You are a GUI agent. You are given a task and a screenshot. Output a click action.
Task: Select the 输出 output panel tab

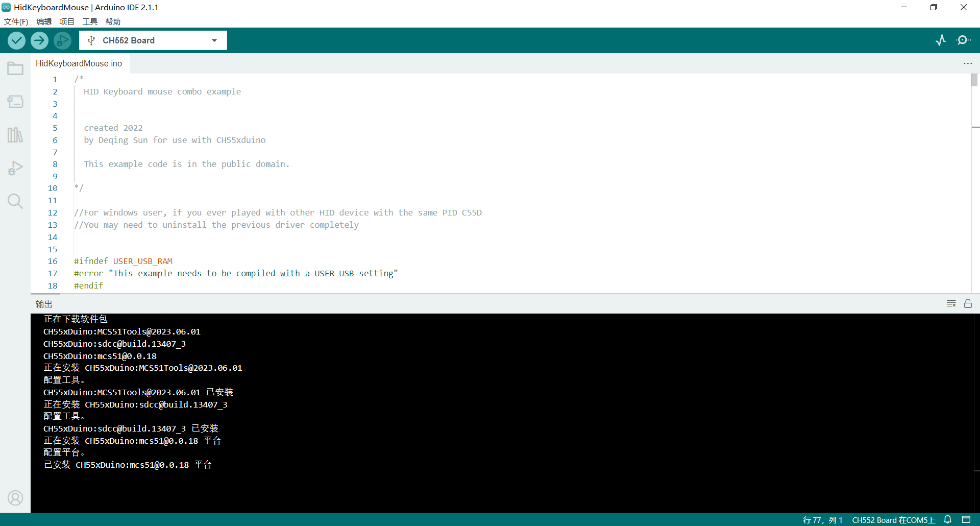tap(44, 304)
